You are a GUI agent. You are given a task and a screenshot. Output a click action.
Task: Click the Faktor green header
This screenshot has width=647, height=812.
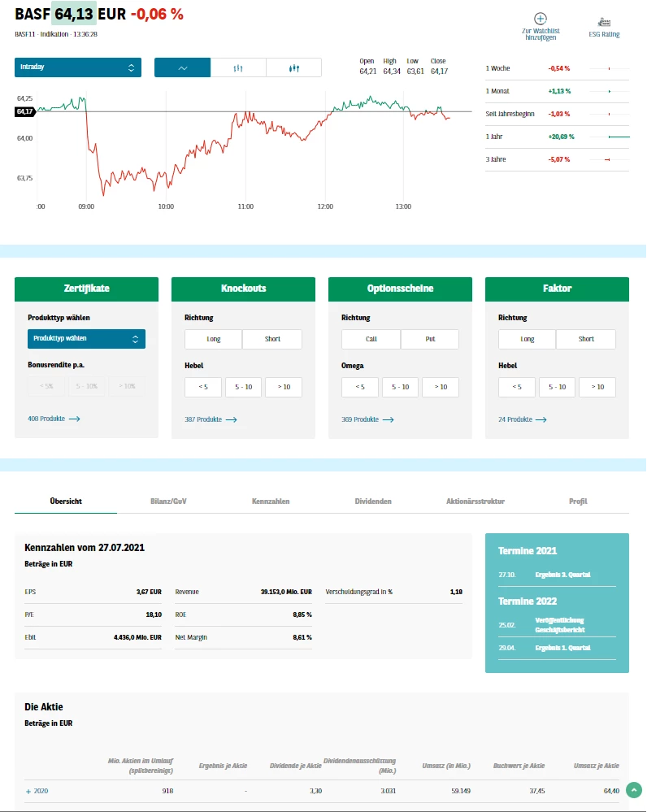click(558, 289)
